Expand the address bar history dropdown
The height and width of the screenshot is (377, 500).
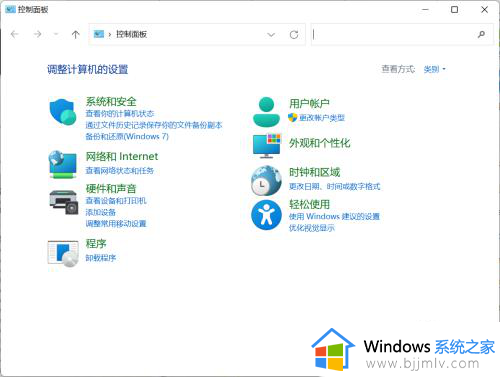(271, 34)
